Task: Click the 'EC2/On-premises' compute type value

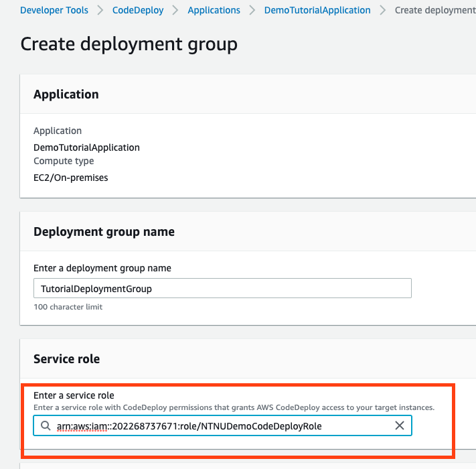Action: coord(71,178)
